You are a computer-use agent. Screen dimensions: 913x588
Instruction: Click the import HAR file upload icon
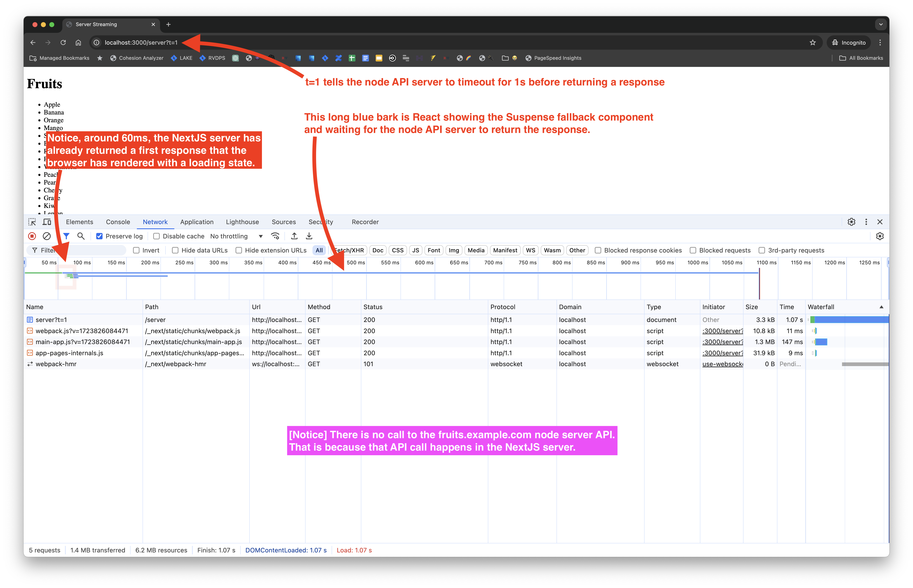point(294,236)
